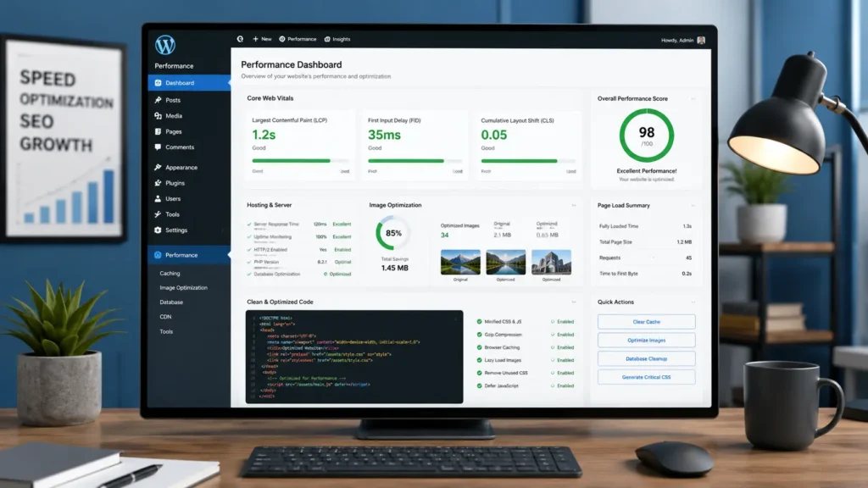
Task: Open the Appearance sidebar link
Action: [181, 167]
